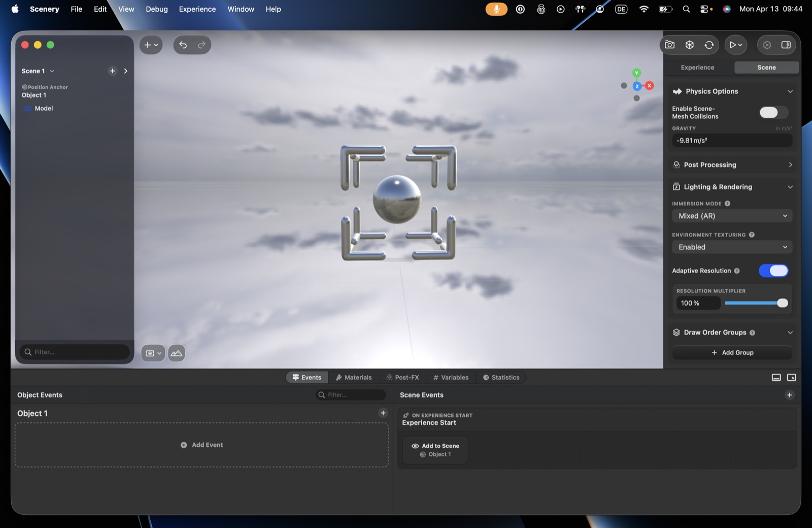Click the refresh sync icon in toolbar
The height and width of the screenshot is (528, 812).
(709, 45)
